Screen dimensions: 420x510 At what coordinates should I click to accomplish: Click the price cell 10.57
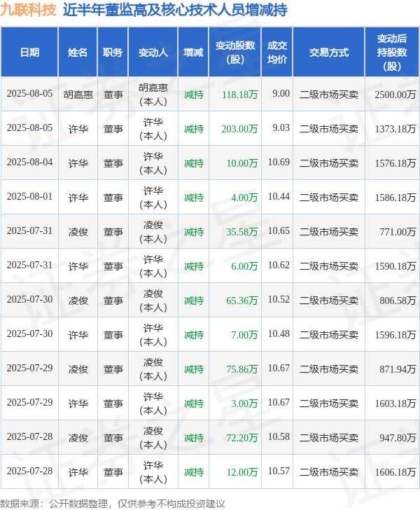[x=279, y=471]
